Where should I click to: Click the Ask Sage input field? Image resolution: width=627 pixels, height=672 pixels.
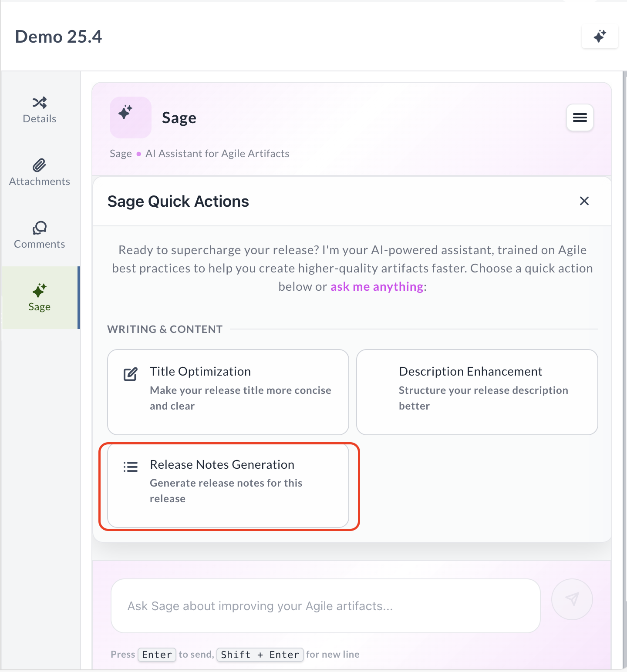(x=325, y=606)
